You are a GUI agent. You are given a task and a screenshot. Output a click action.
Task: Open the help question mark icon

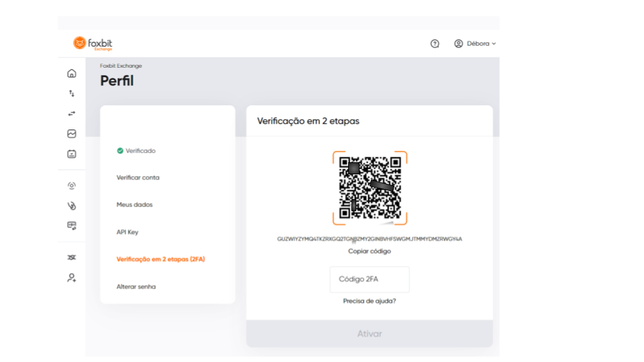click(435, 44)
